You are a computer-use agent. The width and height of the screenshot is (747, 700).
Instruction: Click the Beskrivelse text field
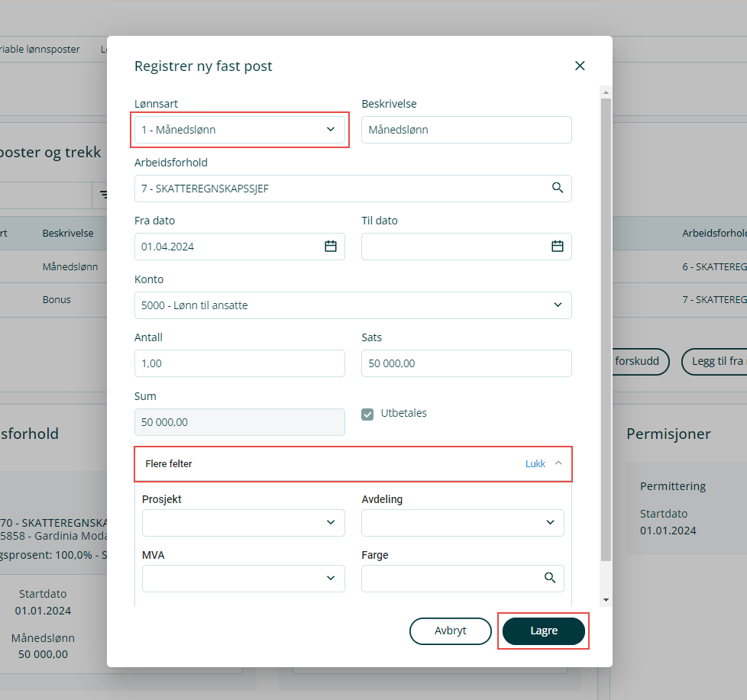(x=466, y=130)
